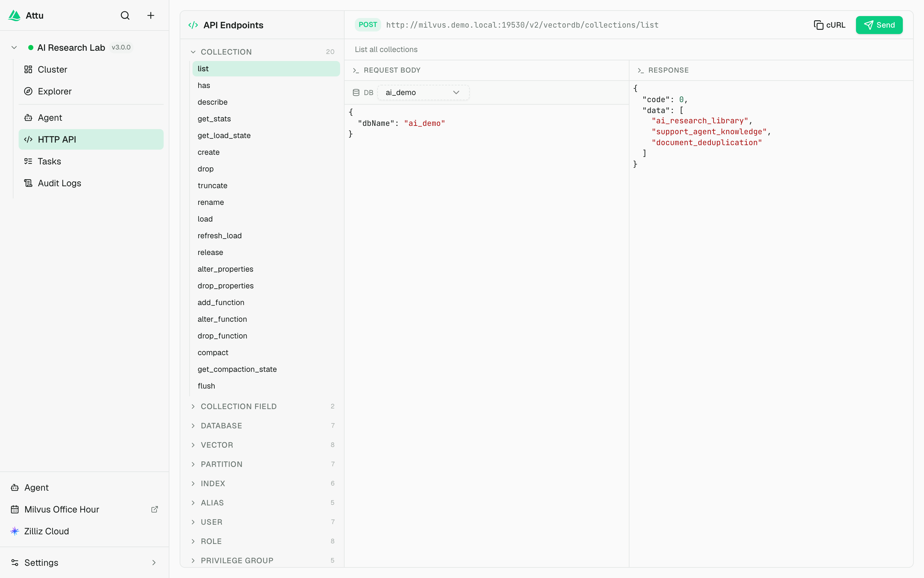Expand the DATABASE group

[263, 425]
